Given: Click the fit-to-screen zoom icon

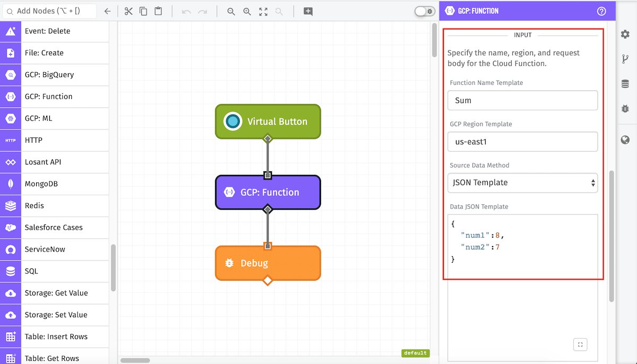Looking at the screenshot, I should (263, 11).
